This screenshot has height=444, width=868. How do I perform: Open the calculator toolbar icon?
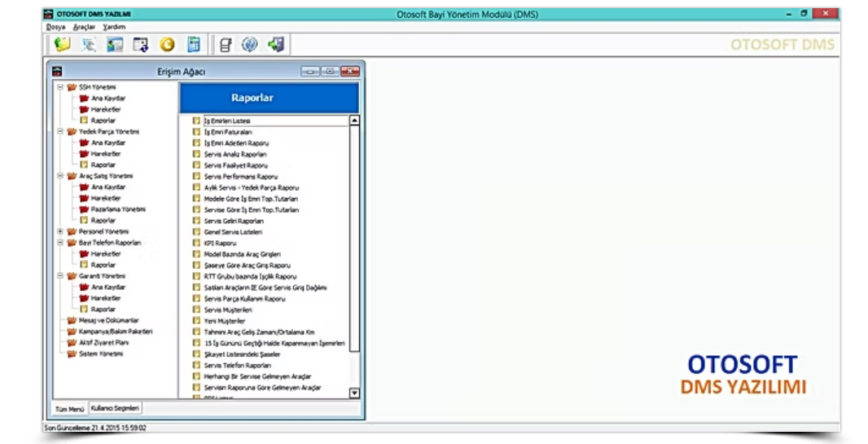193,45
